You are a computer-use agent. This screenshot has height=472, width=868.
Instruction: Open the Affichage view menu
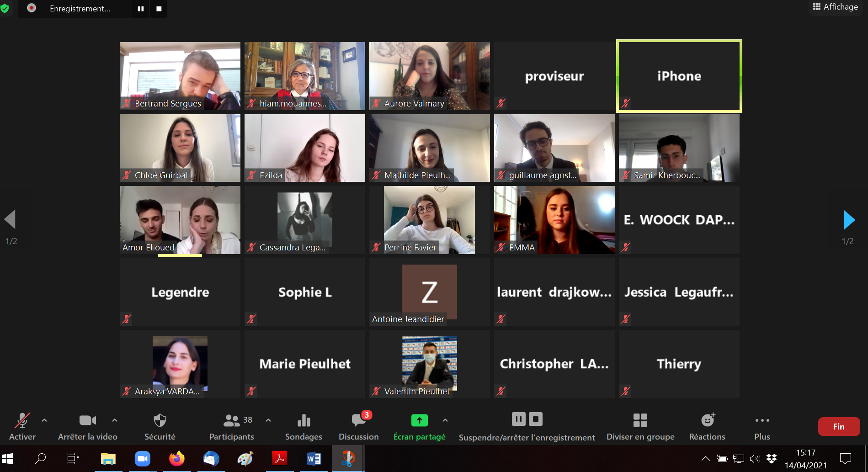[835, 7]
